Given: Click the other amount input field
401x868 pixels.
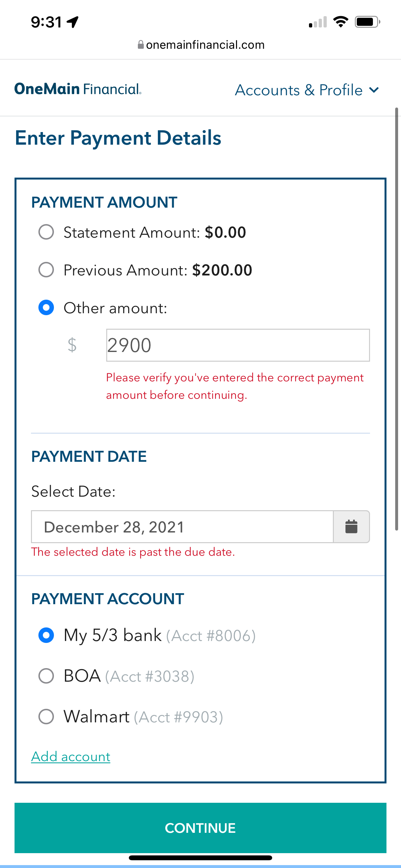Looking at the screenshot, I should click(238, 345).
